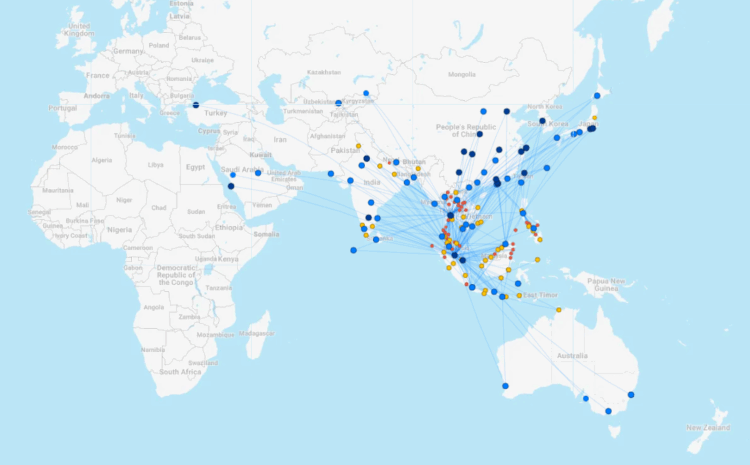750x465 pixels.
Task: Click the blue marker west of Beijing
Action: (483, 111)
